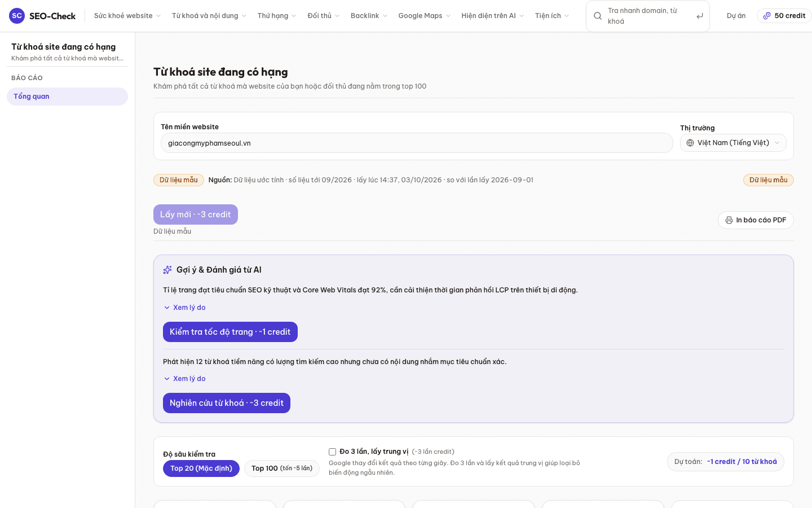Expand the Thứ hạng menu
This screenshot has width=812, height=508.
point(277,16)
